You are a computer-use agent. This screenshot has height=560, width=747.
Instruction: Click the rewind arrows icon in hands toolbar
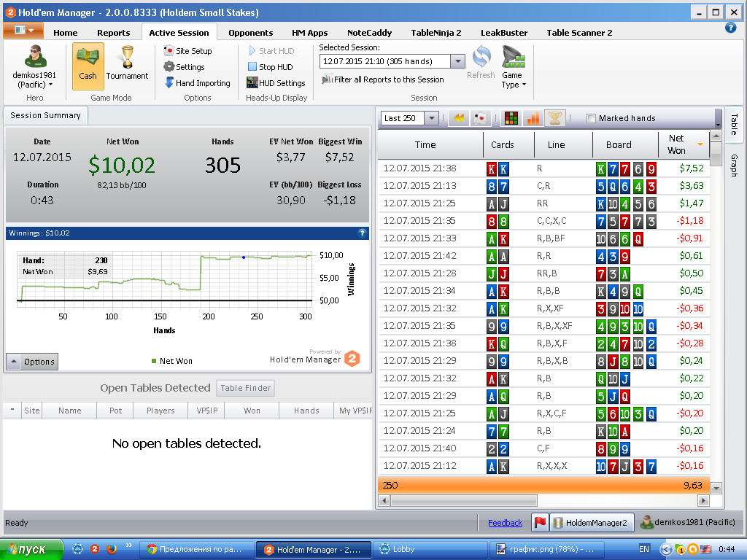pyautogui.click(x=459, y=118)
